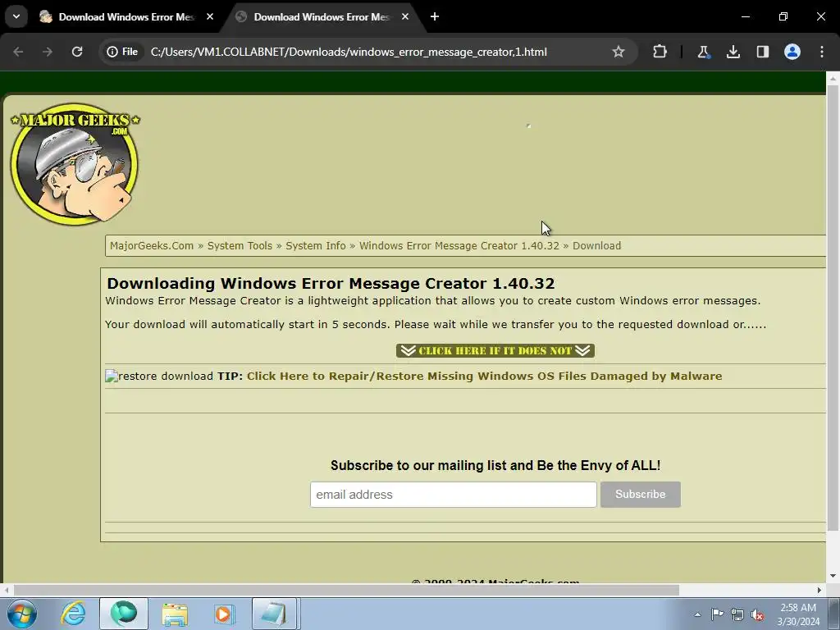The height and width of the screenshot is (630, 840).
Task: Toggle the side panel icon
Action: [x=762, y=52]
